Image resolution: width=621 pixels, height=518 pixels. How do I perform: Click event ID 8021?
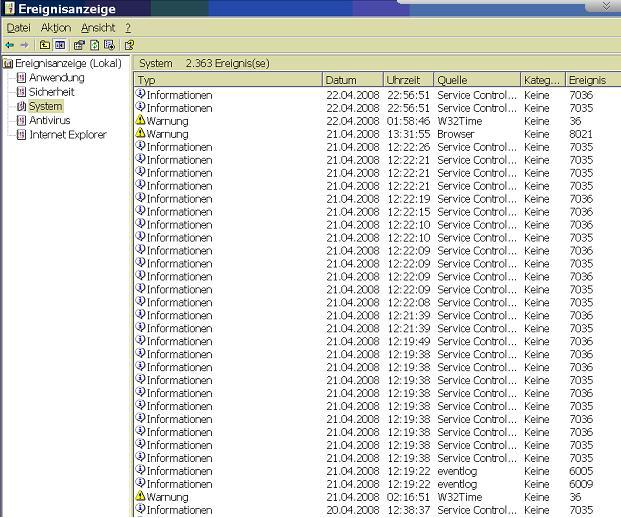tap(581, 134)
